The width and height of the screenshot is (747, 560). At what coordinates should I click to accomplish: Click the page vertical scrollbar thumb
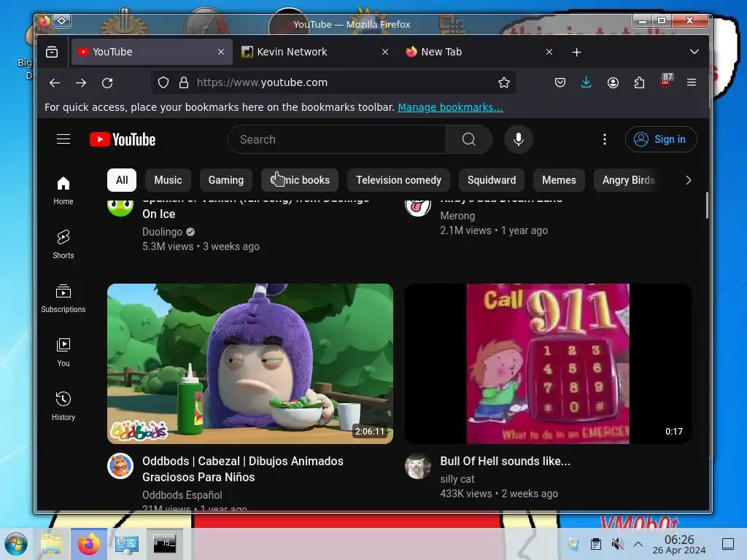pos(706,206)
